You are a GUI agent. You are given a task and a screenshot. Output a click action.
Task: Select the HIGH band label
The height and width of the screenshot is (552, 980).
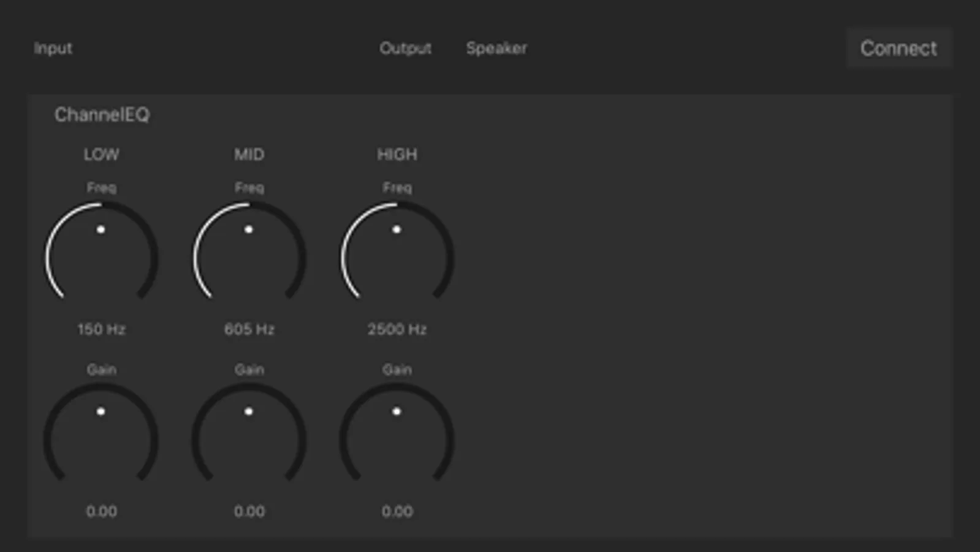(397, 155)
